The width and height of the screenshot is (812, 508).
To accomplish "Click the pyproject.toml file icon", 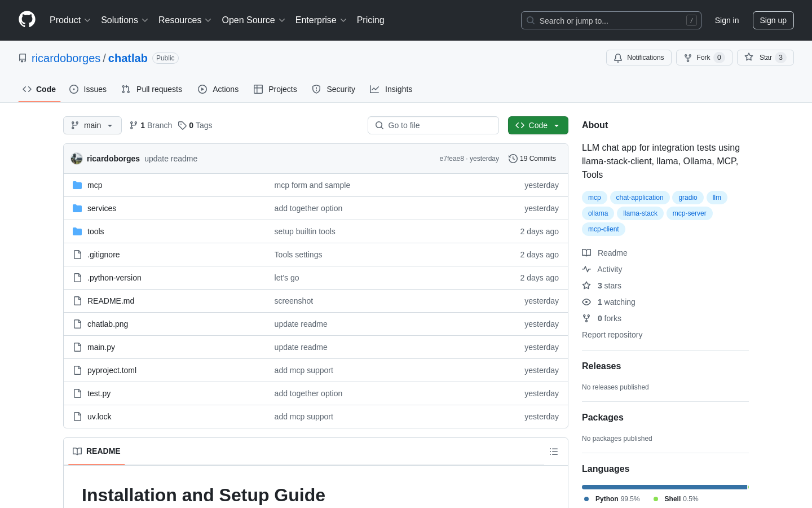I will pyautogui.click(x=77, y=370).
